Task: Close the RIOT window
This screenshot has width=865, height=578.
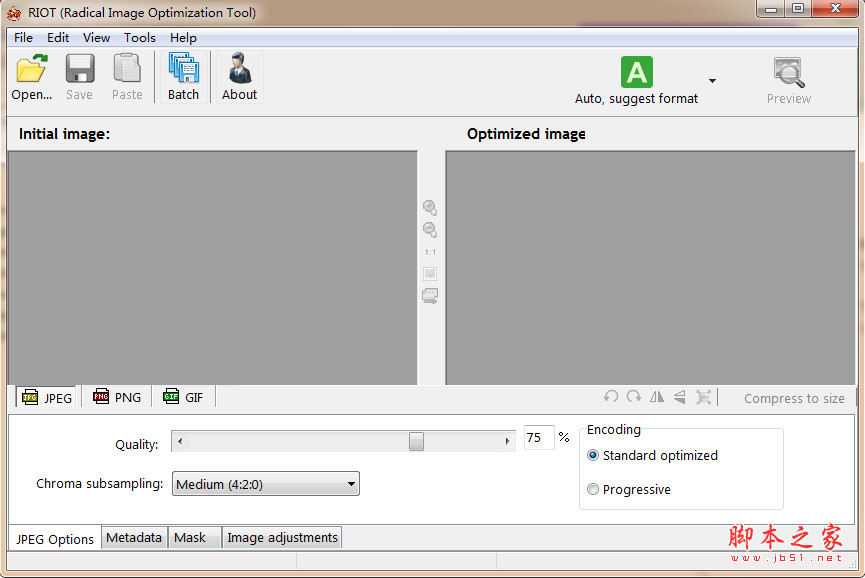Action: coord(835,9)
